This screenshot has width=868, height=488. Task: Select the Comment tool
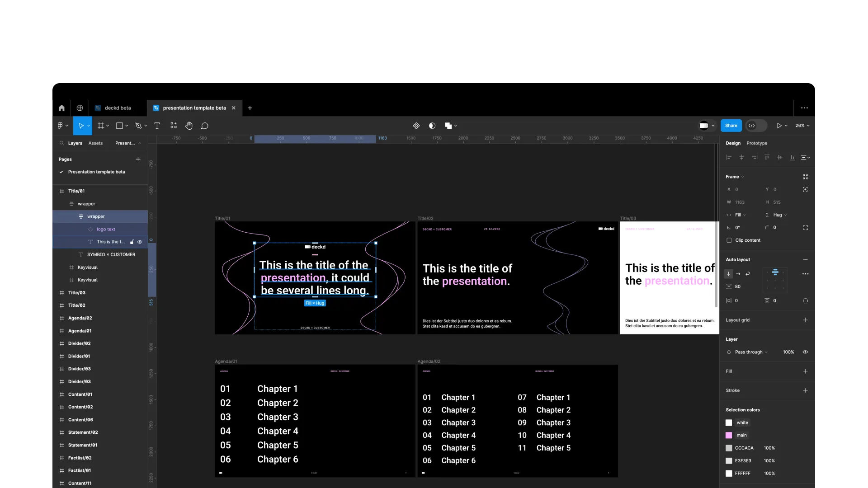click(x=205, y=126)
